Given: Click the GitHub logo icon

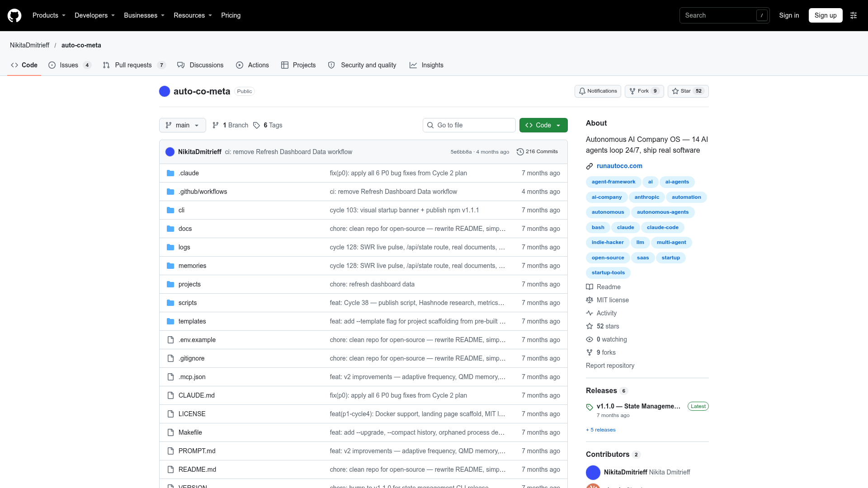Looking at the screenshot, I should click(14, 15).
